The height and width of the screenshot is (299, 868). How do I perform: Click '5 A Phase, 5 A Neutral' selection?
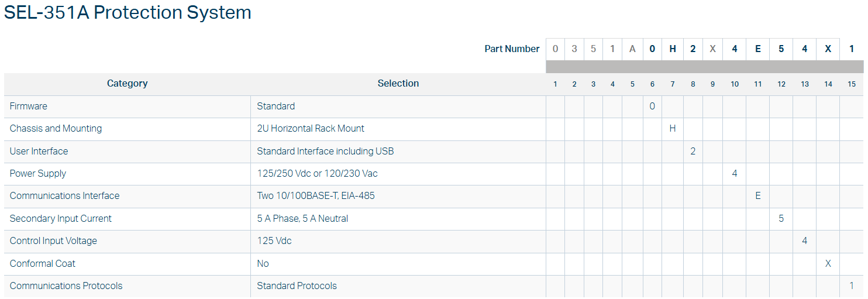302,219
